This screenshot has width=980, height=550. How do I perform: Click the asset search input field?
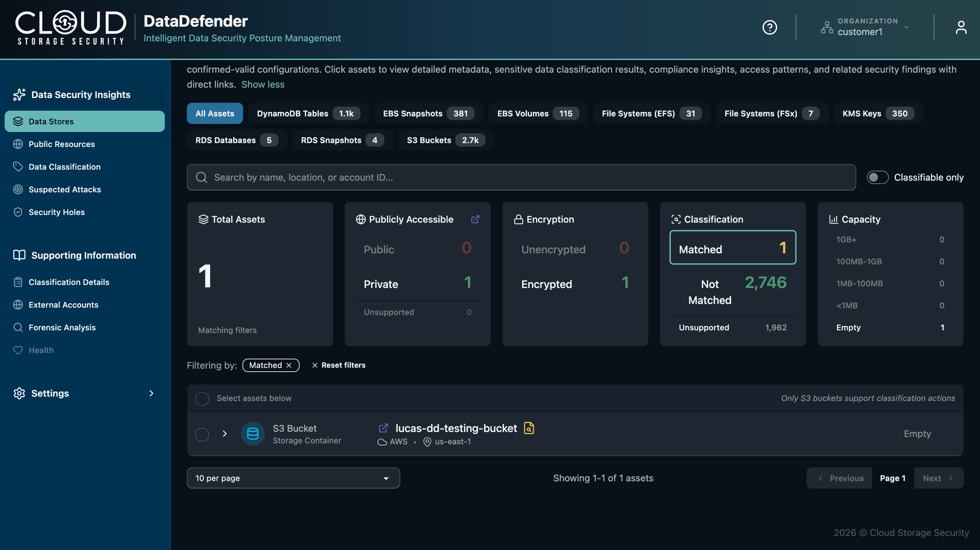(x=521, y=177)
